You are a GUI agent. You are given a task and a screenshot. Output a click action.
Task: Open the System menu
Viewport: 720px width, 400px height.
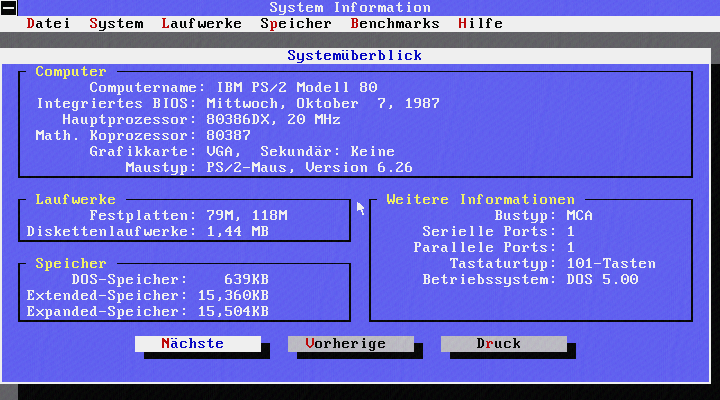click(x=116, y=23)
